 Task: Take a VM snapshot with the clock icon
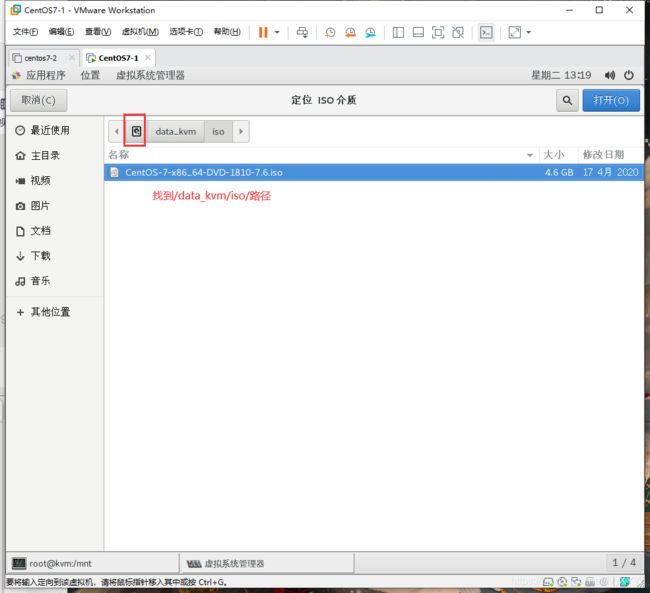tap(330, 32)
